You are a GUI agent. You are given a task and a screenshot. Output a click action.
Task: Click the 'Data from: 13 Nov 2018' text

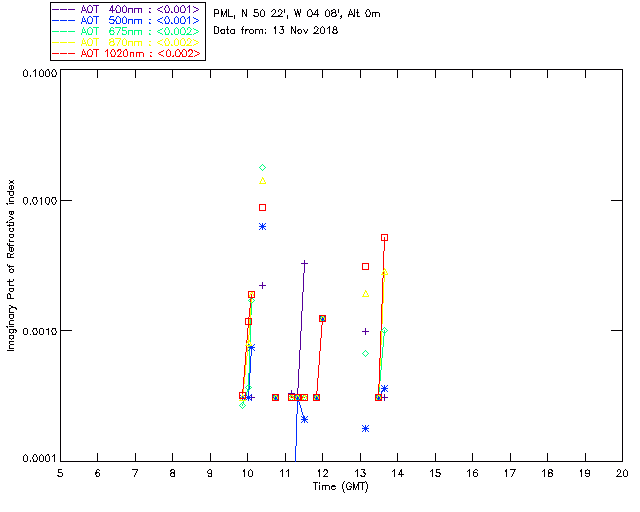point(276,31)
